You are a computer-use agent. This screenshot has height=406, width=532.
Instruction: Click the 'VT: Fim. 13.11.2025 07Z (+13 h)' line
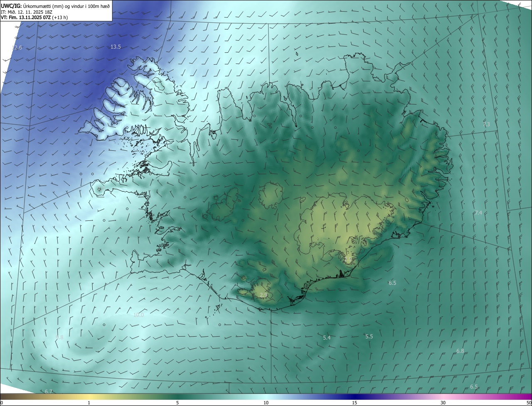[34, 17]
